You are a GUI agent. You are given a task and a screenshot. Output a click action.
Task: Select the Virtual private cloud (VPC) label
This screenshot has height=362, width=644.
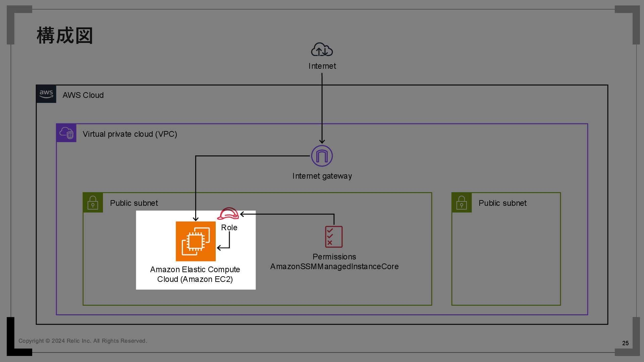(x=130, y=134)
